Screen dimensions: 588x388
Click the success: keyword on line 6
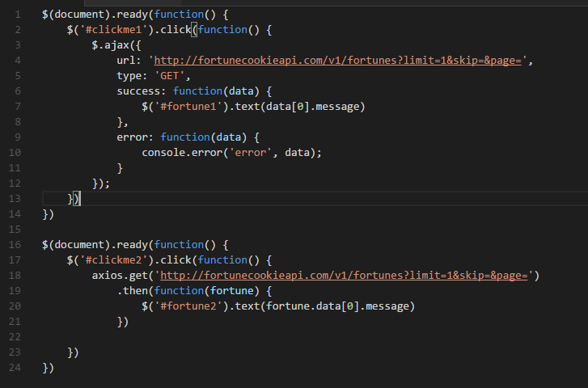[x=141, y=91]
